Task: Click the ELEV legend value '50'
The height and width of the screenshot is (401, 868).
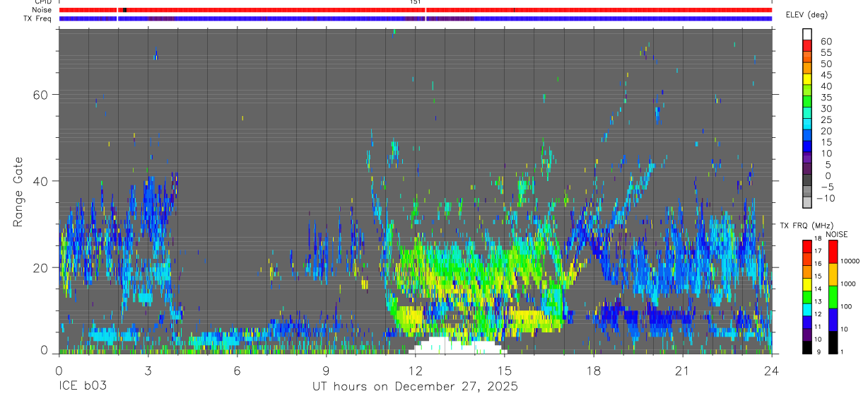Action: tap(826, 64)
